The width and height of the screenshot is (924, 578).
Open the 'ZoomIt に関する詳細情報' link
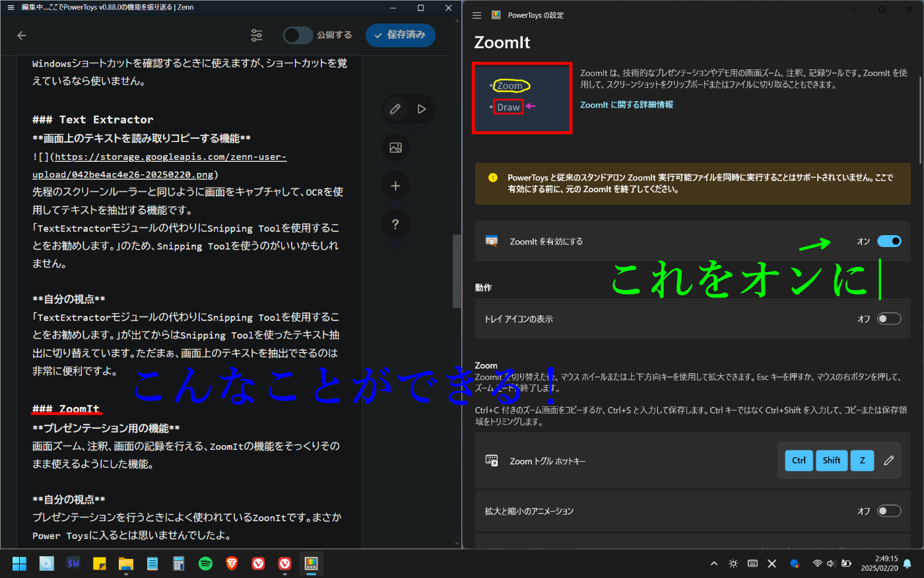tap(626, 105)
